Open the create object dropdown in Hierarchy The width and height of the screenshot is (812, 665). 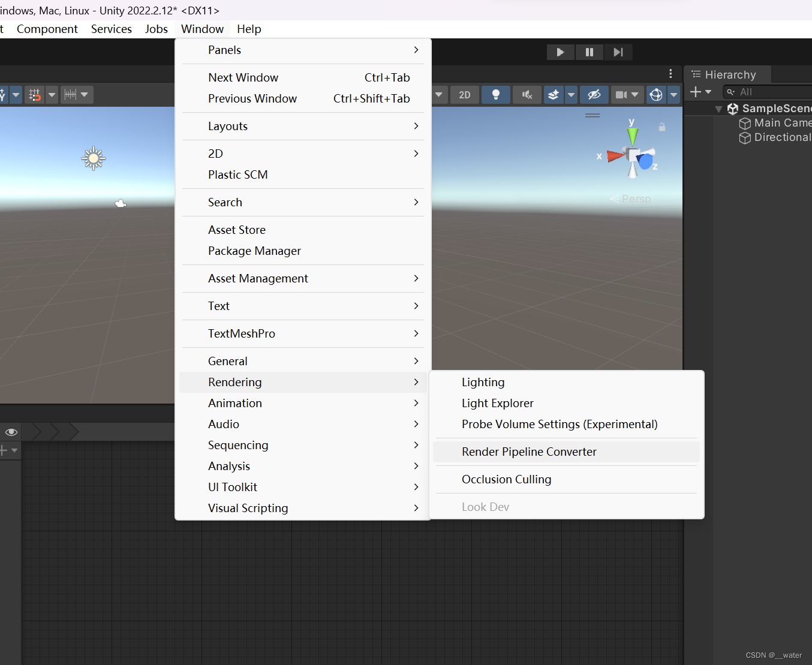coord(696,92)
